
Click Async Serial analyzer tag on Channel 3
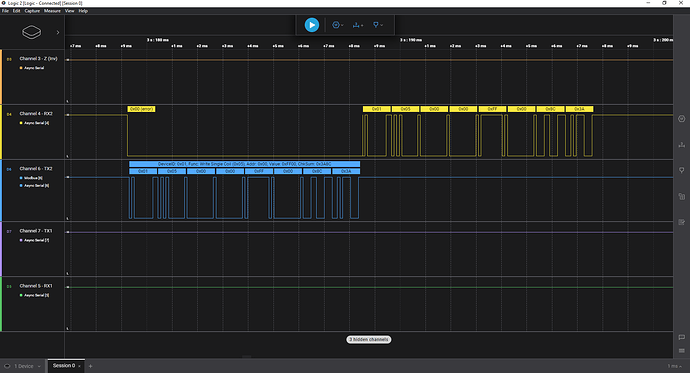click(32, 68)
